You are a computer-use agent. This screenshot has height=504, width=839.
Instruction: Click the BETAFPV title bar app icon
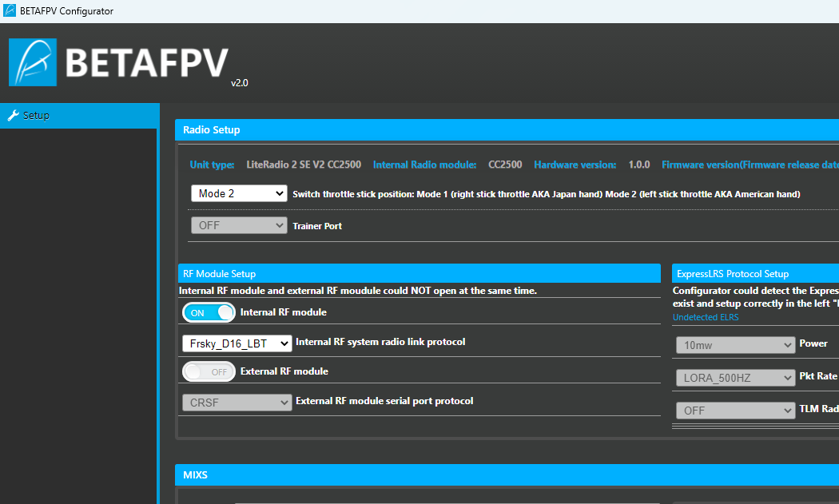pos(10,11)
